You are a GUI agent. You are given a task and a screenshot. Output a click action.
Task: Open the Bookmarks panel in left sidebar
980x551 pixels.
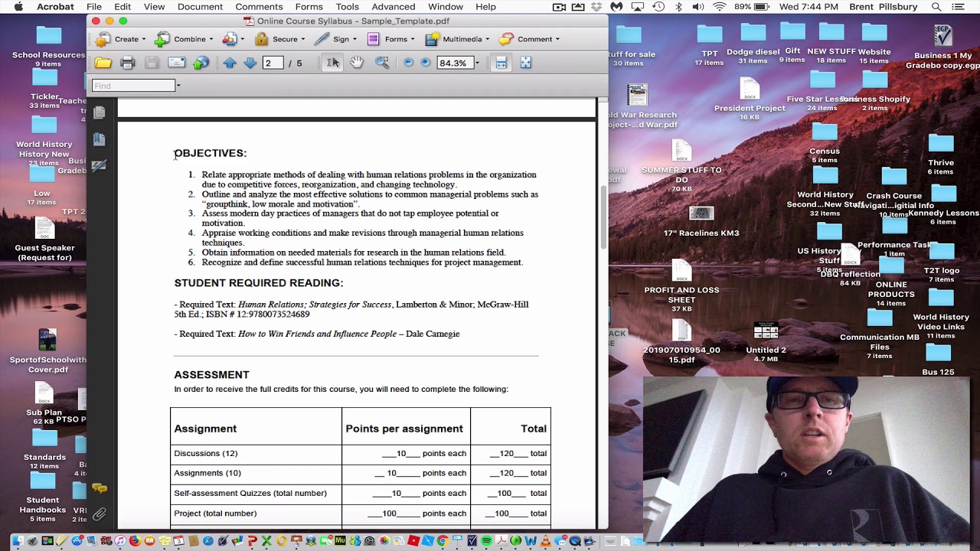[99, 139]
